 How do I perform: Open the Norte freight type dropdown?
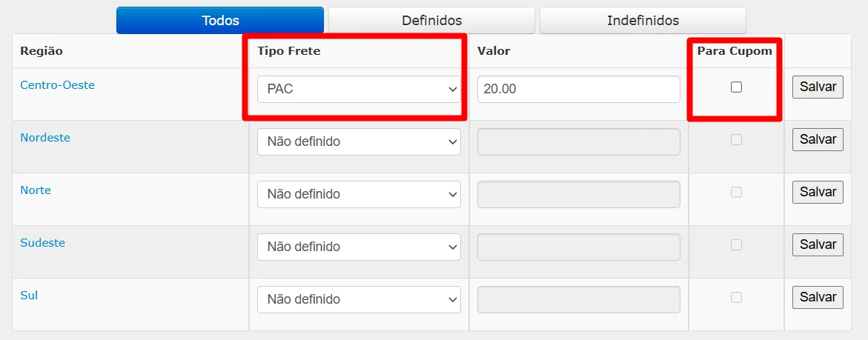pyautogui.click(x=359, y=194)
